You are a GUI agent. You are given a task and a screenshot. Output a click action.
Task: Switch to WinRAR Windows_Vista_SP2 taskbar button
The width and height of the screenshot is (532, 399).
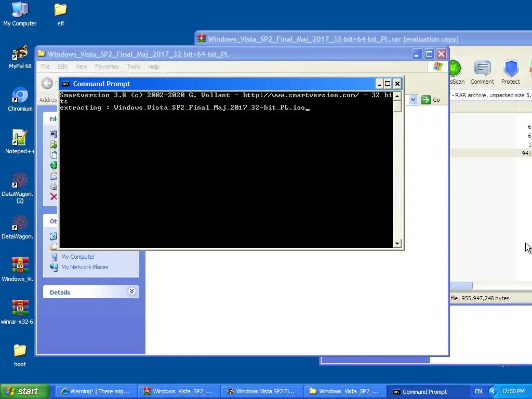click(x=179, y=391)
